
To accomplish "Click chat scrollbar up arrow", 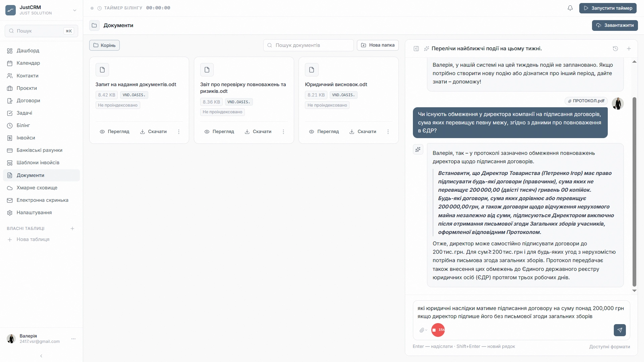I will (634, 62).
